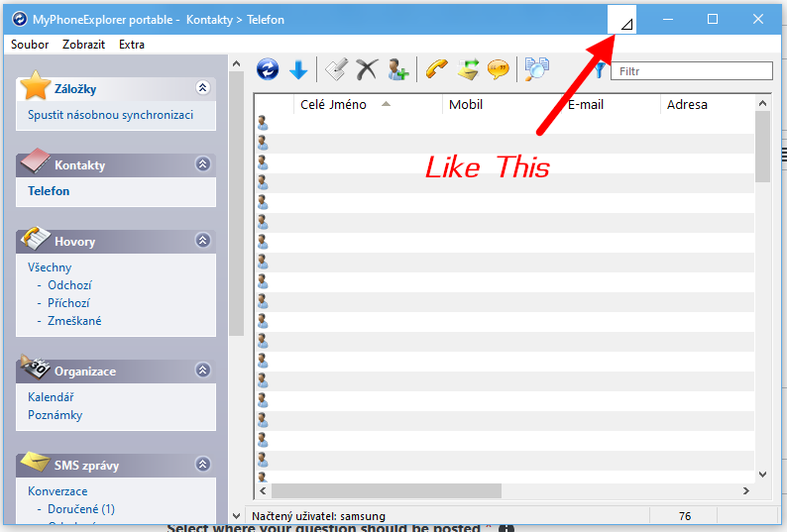This screenshot has height=532, width=787.
Task: Sort by Celé Jméno column header
Action: point(368,104)
